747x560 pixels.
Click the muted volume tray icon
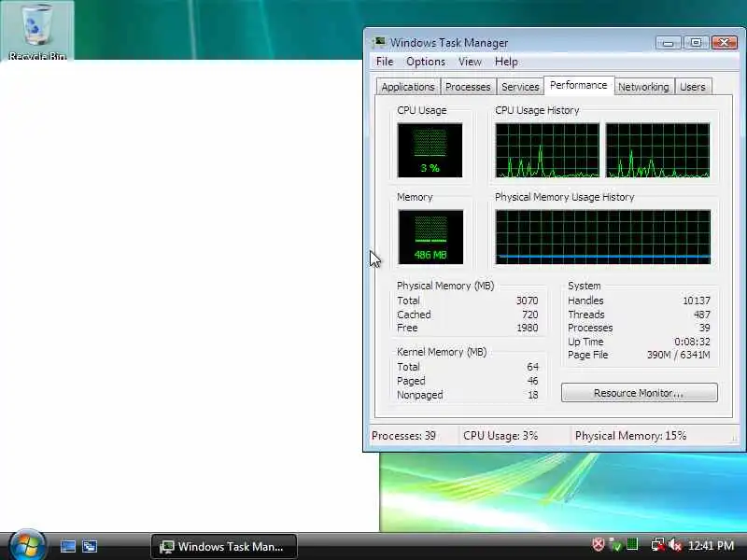(674, 545)
